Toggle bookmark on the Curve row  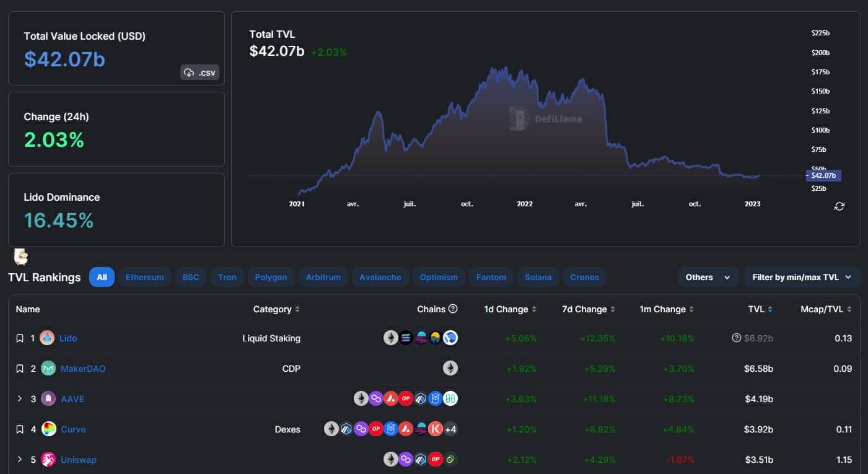[x=20, y=429]
